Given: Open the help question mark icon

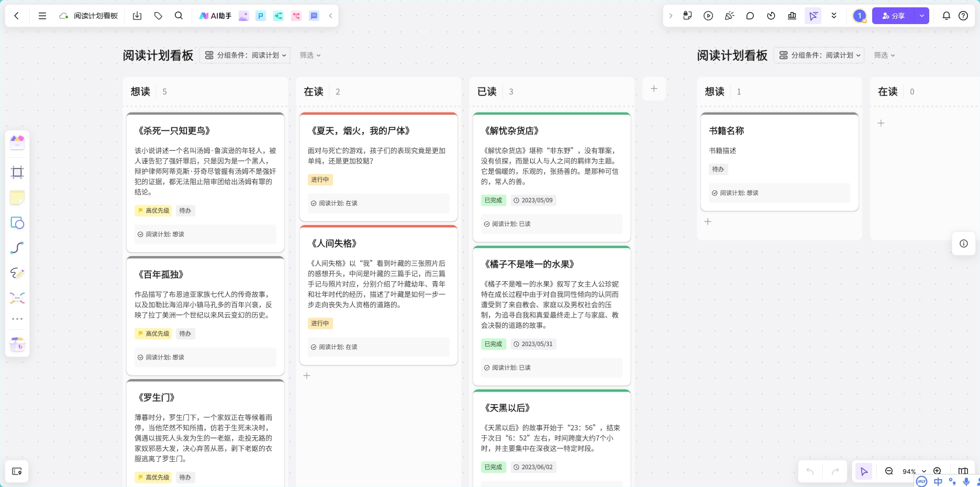Looking at the screenshot, I should tap(963, 16).
